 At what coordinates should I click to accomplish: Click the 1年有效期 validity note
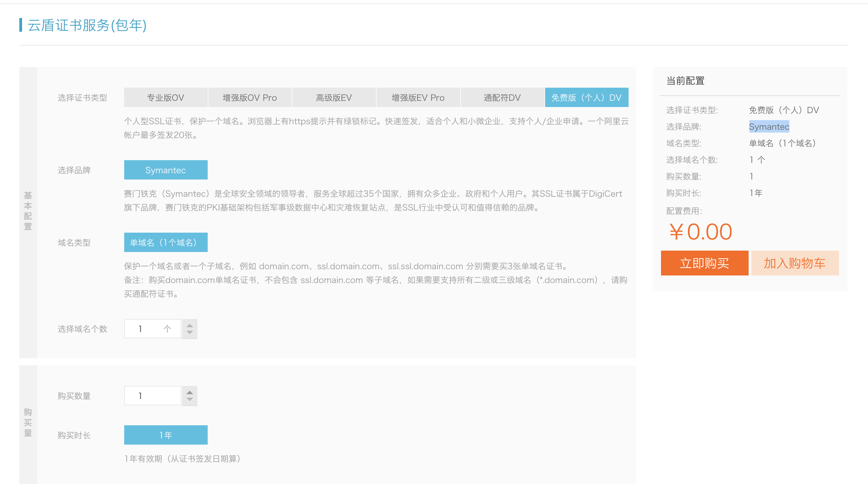pyautogui.click(x=183, y=459)
